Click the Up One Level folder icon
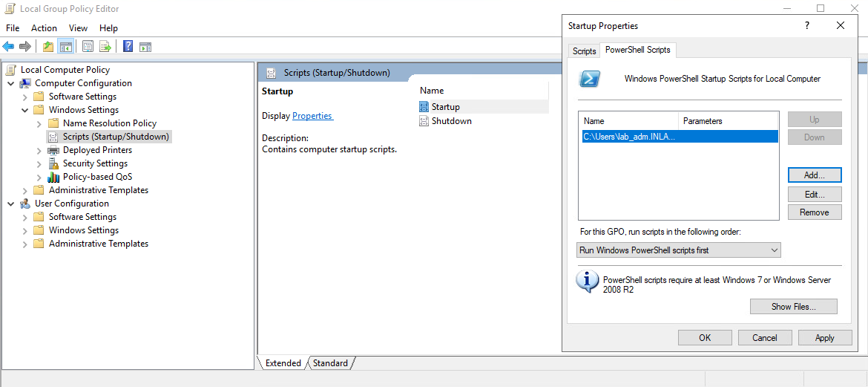Screen dimensions: 868x387 48,47
